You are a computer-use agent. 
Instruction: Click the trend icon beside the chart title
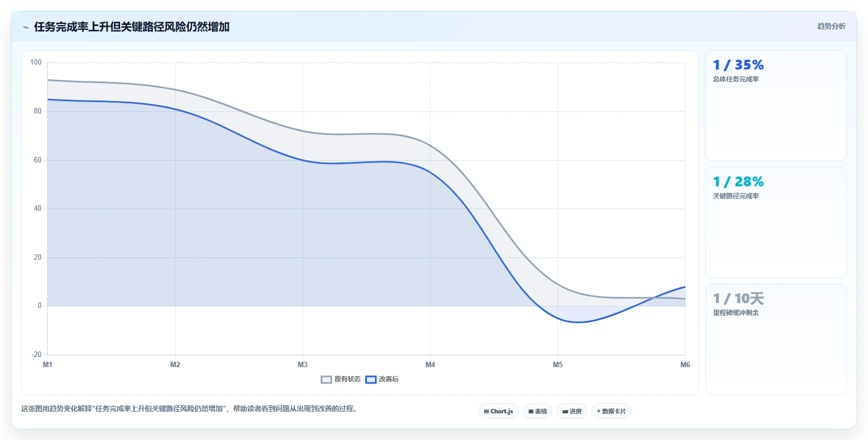click(x=26, y=27)
